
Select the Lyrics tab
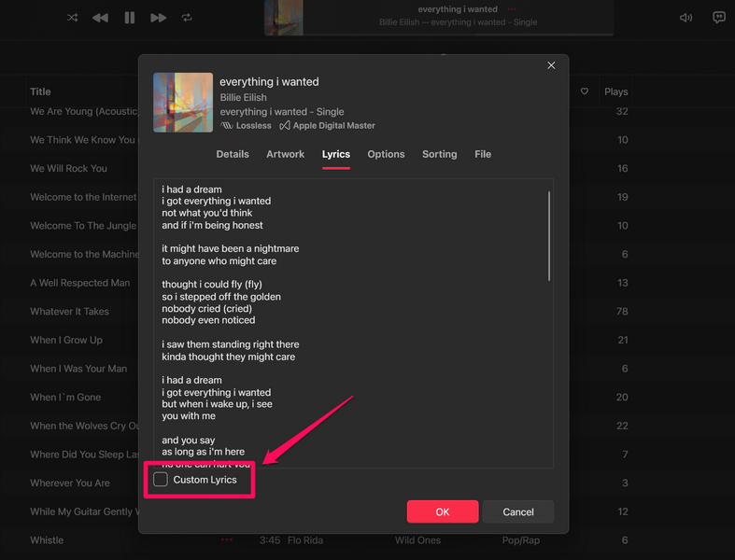[x=336, y=154]
